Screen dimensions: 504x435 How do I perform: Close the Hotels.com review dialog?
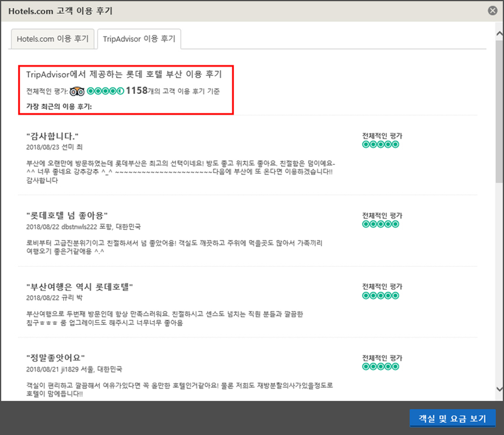click(492, 10)
